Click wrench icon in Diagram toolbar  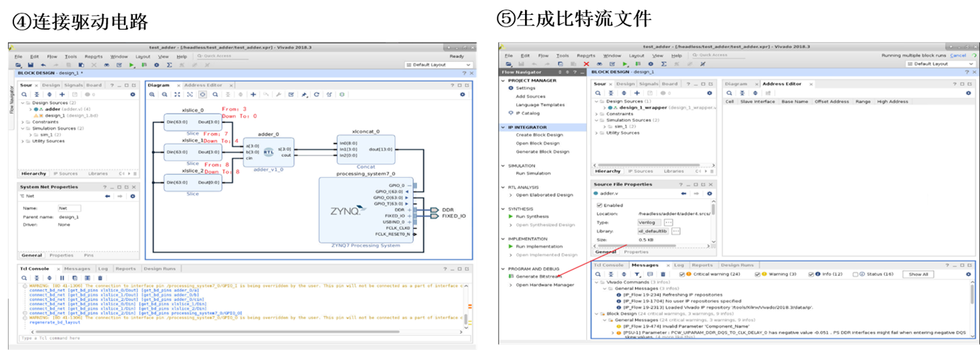click(278, 94)
